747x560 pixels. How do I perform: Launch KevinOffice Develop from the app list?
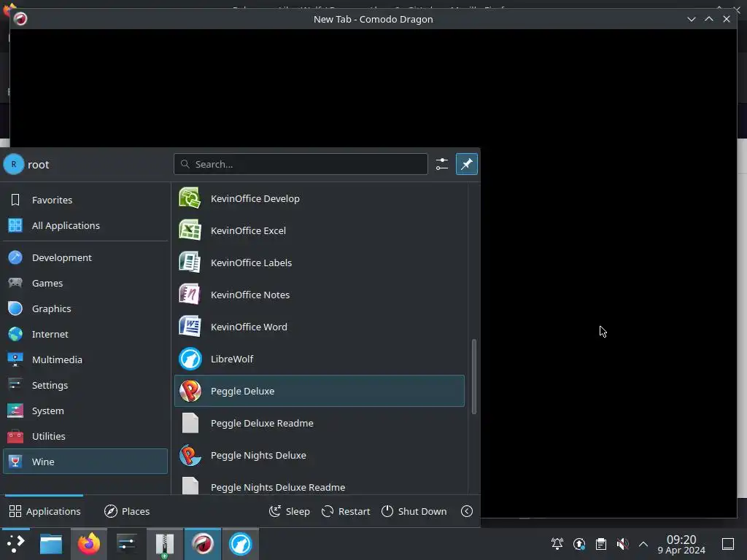click(x=320, y=198)
